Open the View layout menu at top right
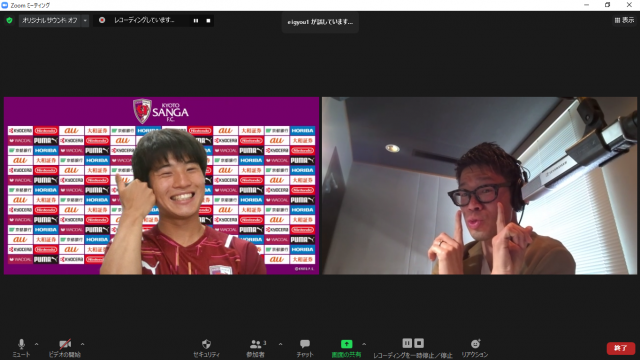This screenshot has height=360, width=640. click(624, 20)
